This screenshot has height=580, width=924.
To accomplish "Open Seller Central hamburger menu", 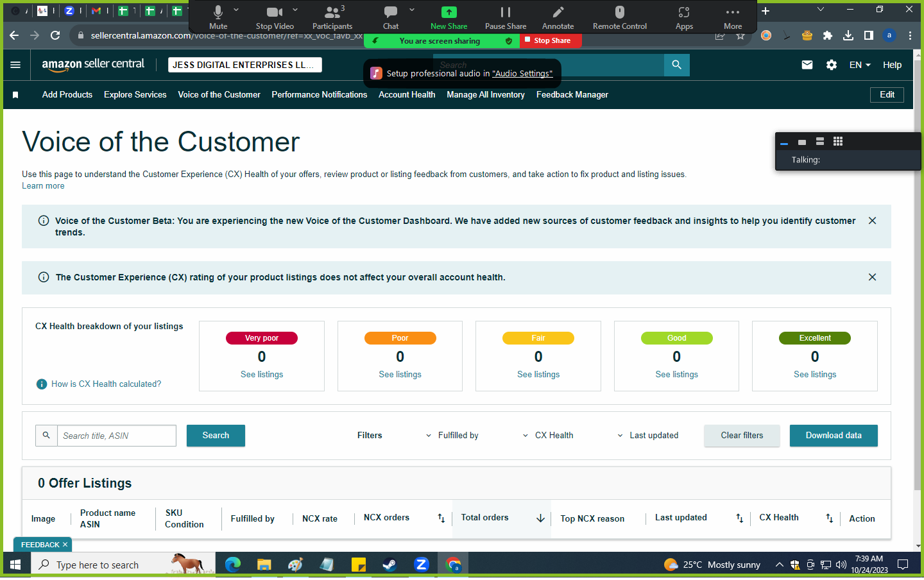I will click(x=15, y=65).
